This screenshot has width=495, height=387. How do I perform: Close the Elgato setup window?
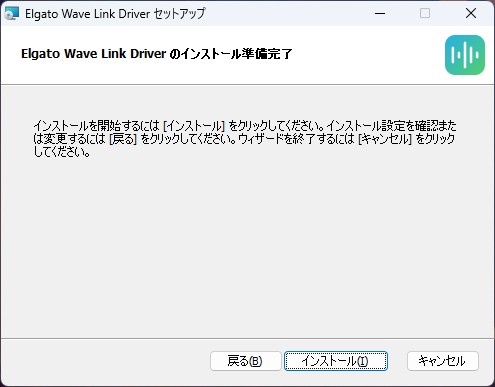(471, 13)
